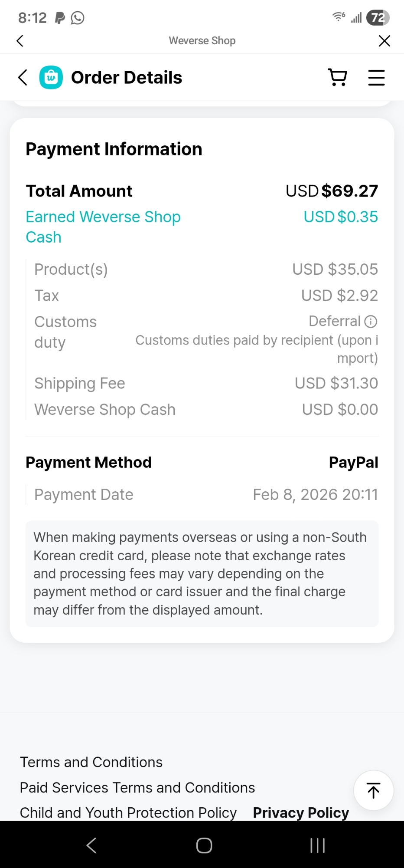The height and width of the screenshot is (868, 404).
Task: Tap the Total Amount USD $69.27 value
Action: click(x=332, y=191)
